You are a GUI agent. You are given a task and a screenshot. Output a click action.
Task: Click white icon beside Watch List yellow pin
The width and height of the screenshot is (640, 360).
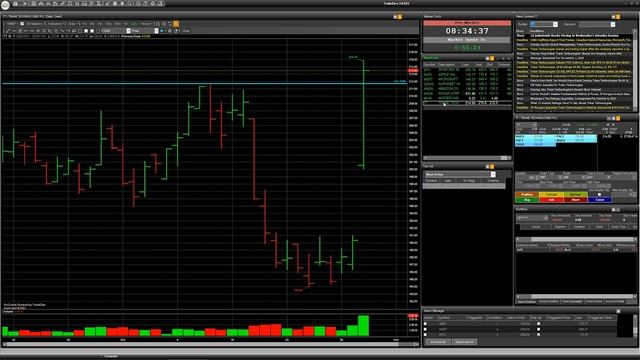487,58
